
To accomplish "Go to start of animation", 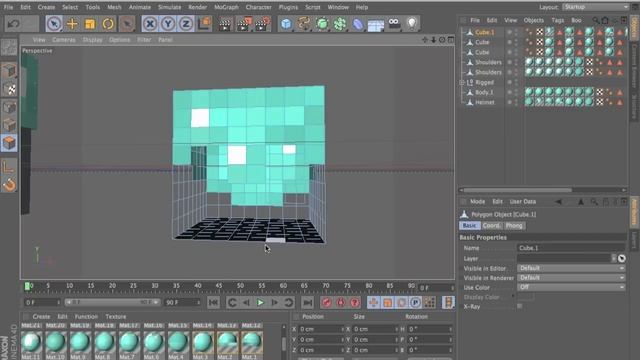I will tap(213, 302).
